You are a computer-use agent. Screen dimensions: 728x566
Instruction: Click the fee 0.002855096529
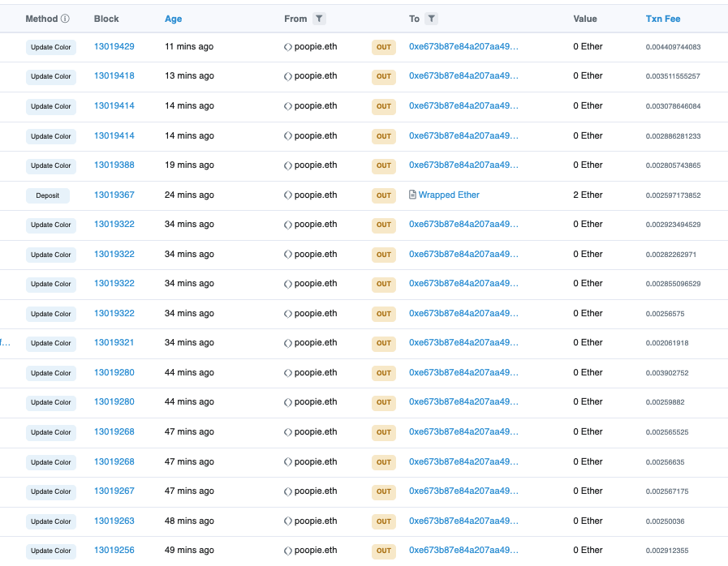[673, 284]
